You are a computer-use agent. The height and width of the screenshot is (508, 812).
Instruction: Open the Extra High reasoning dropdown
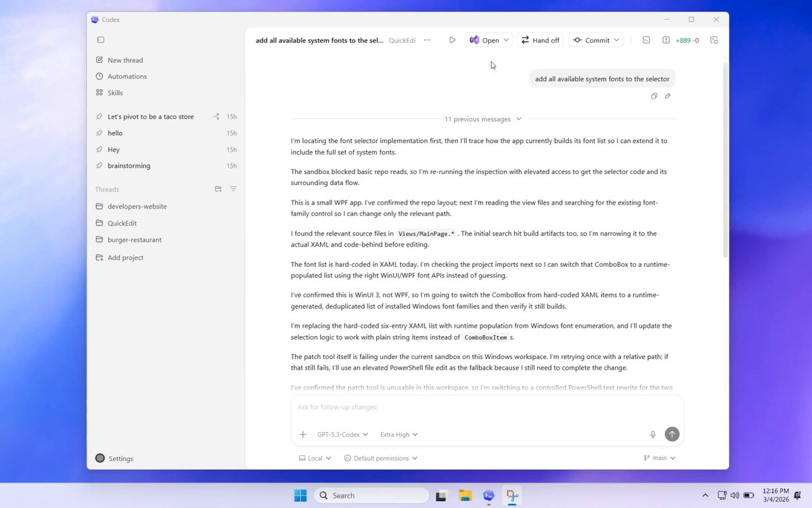click(x=399, y=434)
